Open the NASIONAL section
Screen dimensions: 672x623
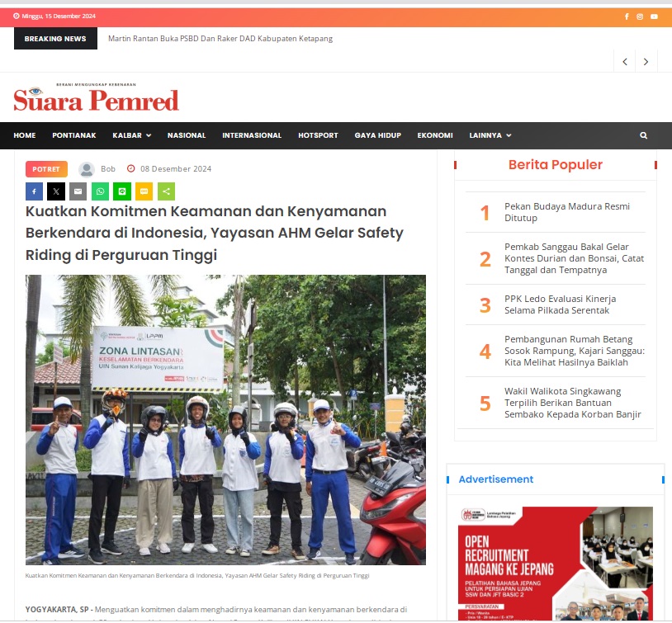(187, 135)
